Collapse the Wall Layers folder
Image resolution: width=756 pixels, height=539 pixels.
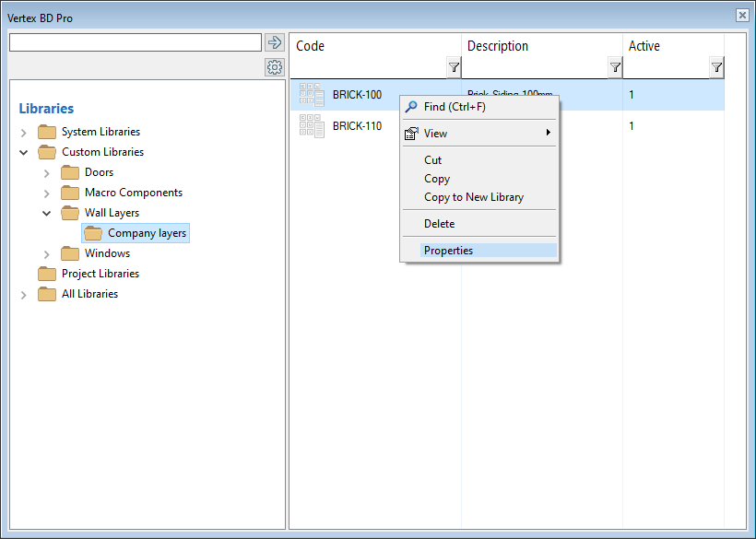click(x=47, y=213)
